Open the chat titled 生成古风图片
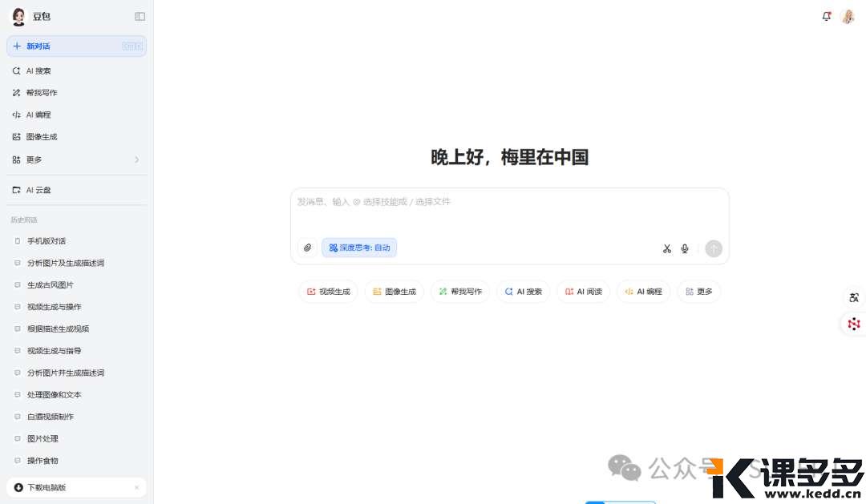Viewport: 866px width, 504px height. click(49, 284)
